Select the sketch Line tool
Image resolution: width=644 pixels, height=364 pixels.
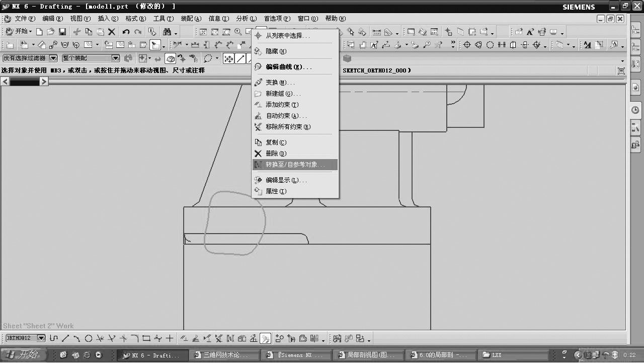coord(65,338)
